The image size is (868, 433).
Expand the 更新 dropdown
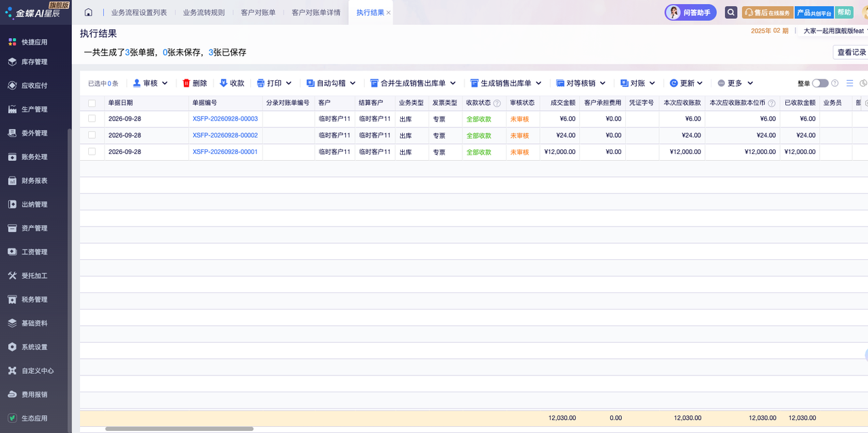coord(701,83)
